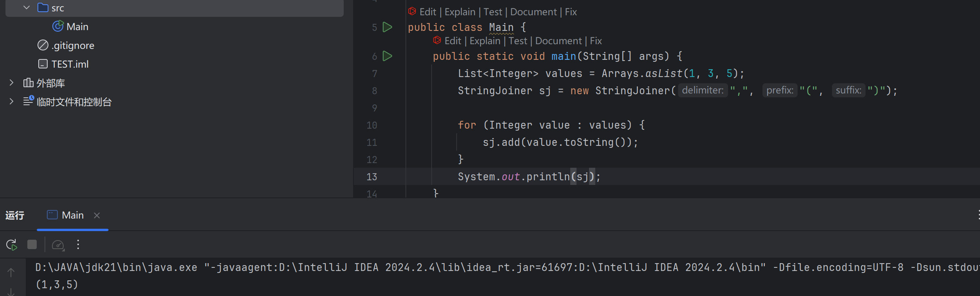Stop the running process
The image size is (980, 296).
32,244
